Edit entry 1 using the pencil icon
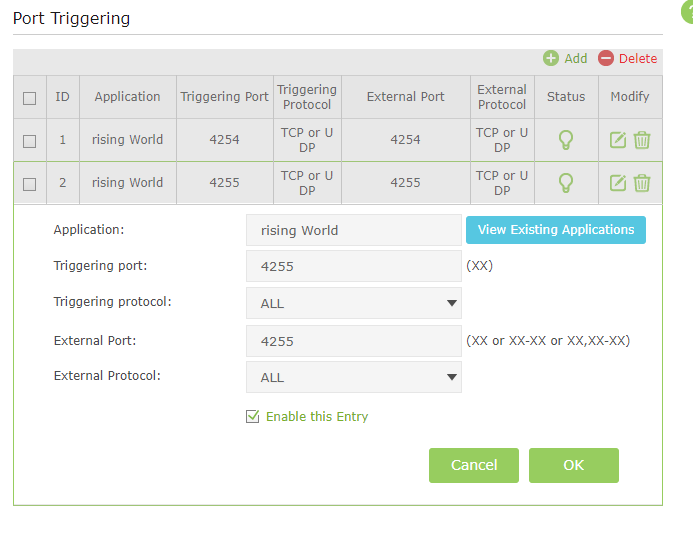This screenshot has width=693, height=533. 618,140
